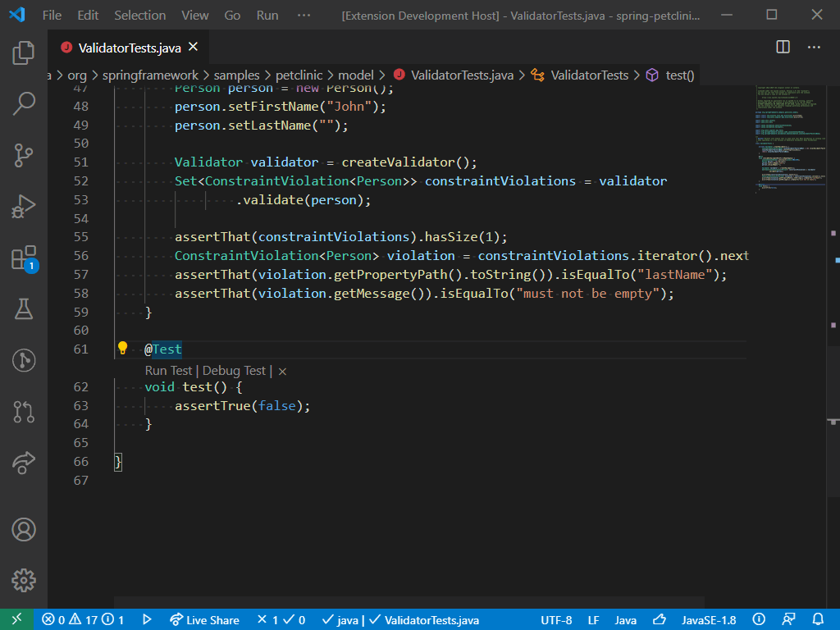The height and width of the screenshot is (630, 840).
Task: Open Source Control view icon
Action: (x=24, y=155)
